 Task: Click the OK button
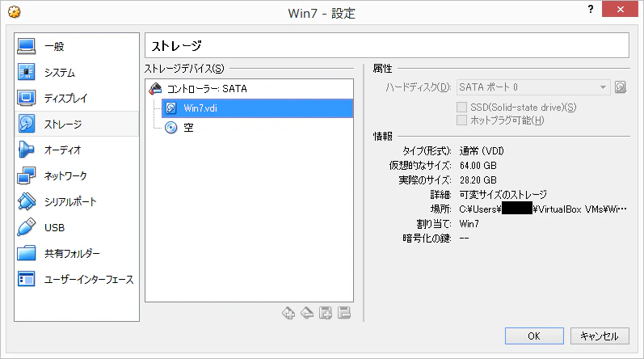pyautogui.click(x=534, y=336)
